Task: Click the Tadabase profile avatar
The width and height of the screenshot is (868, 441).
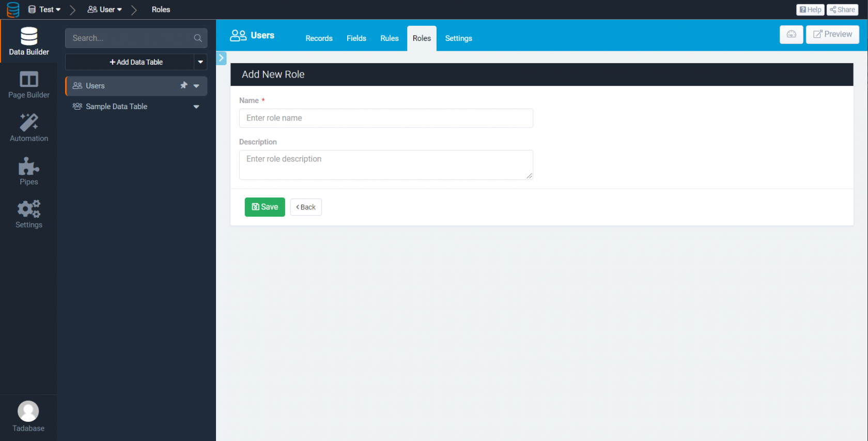Action: pos(28,412)
